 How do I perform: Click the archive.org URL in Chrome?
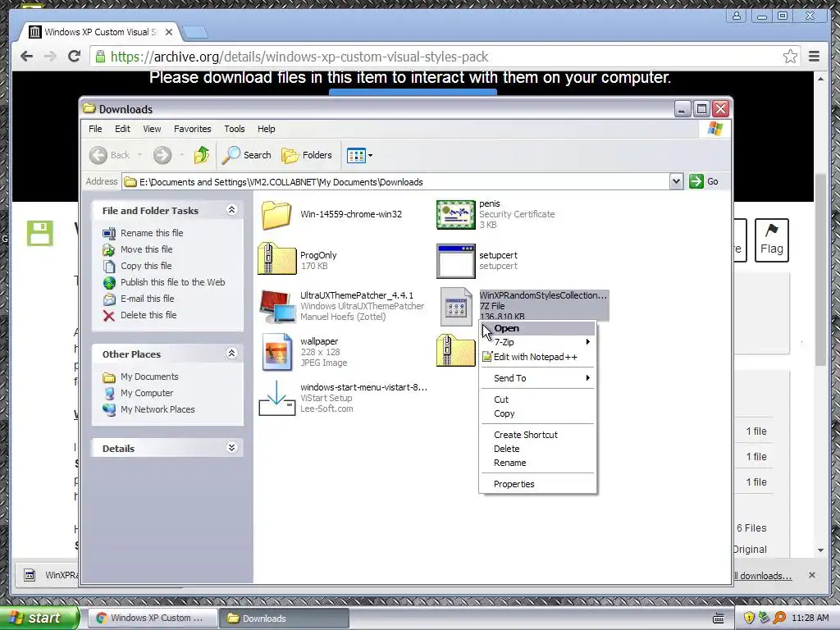[299, 57]
